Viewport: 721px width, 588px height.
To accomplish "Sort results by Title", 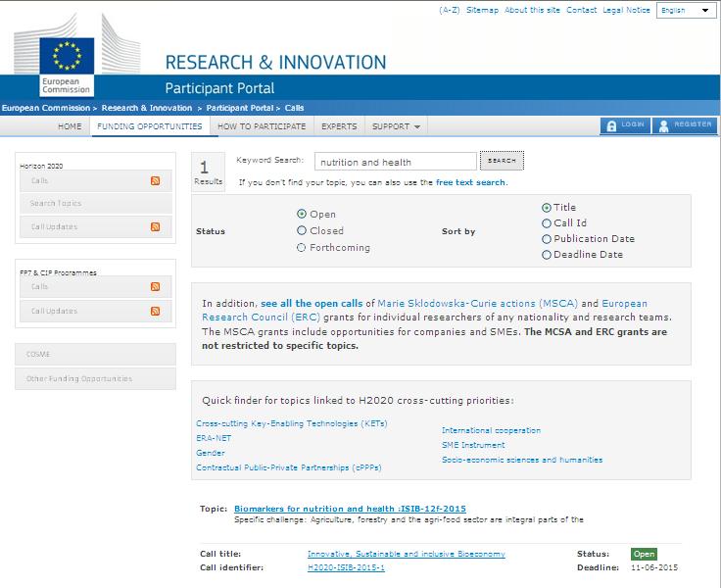I will [547, 208].
